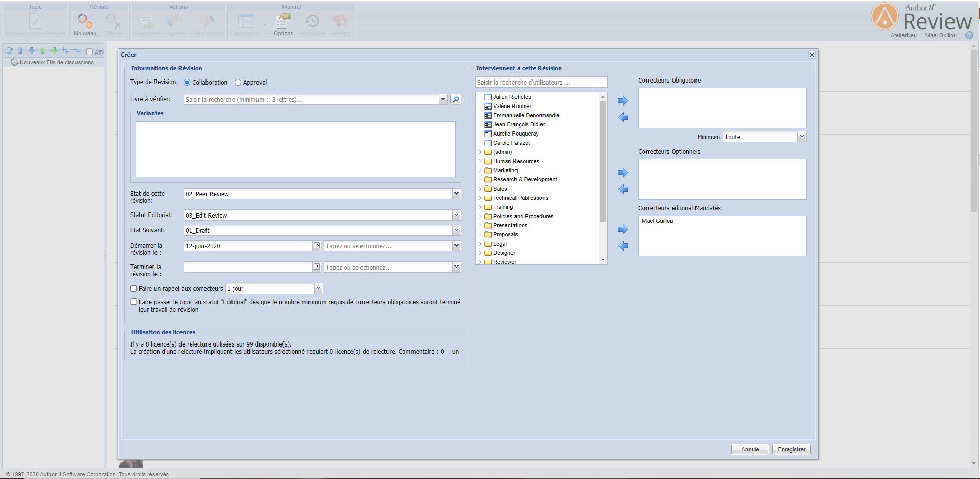Select the Approval revision type

tap(238, 83)
